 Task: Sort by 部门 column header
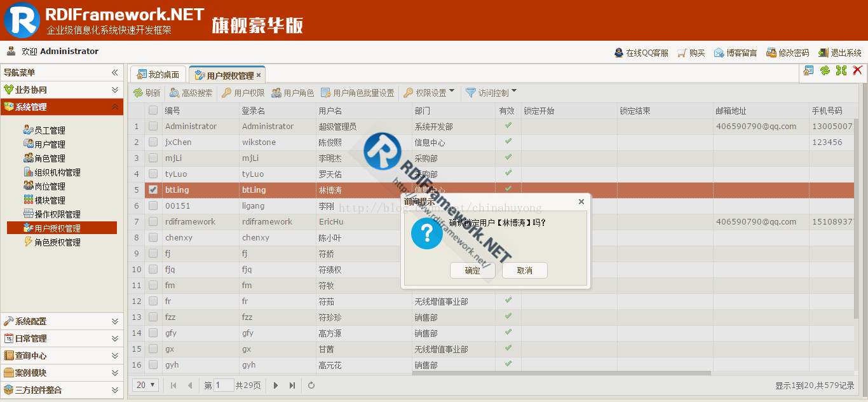pyautogui.click(x=453, y=110)
